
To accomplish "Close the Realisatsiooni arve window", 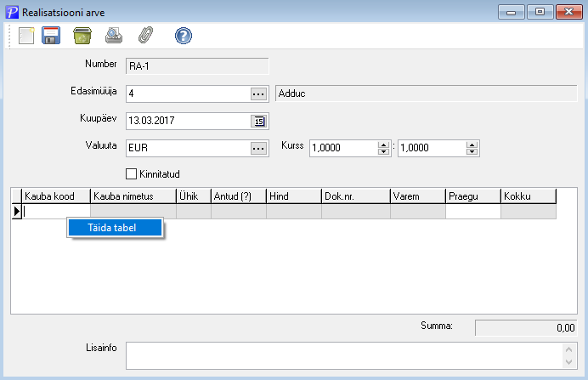I will [568, 12].
